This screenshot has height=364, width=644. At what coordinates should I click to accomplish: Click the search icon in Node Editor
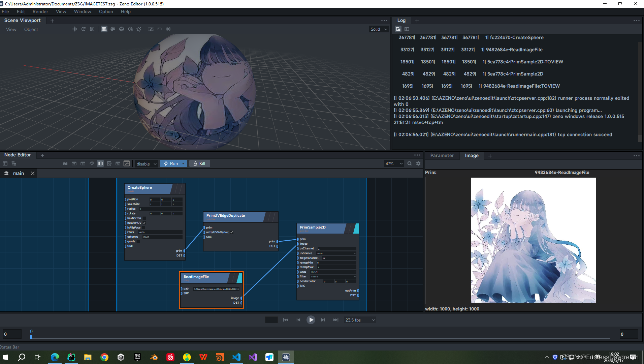tap(410, 163)
